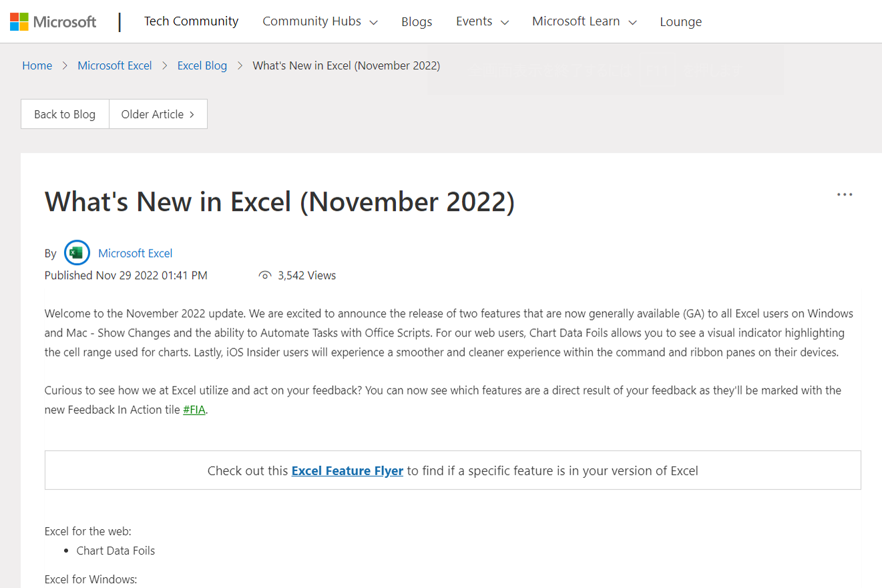Click the Excel logo in the author badge
Image resolution: width=882 pixels, height=588 pixels.
(77, 252)
